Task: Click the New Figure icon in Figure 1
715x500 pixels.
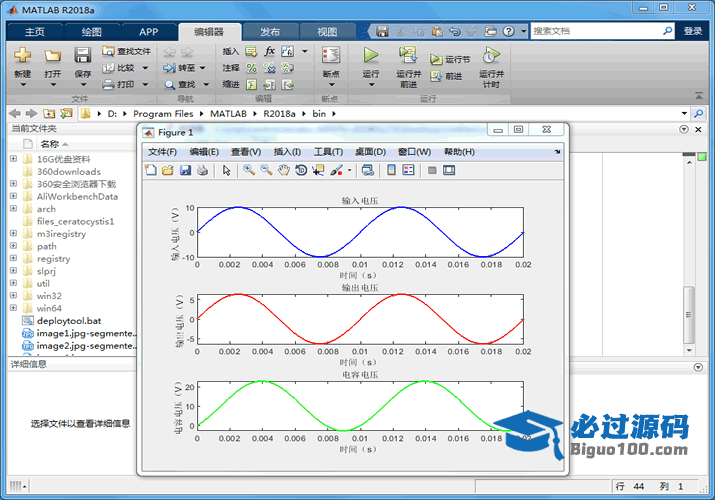Action: pyautogui.click(x=150, y=170)
